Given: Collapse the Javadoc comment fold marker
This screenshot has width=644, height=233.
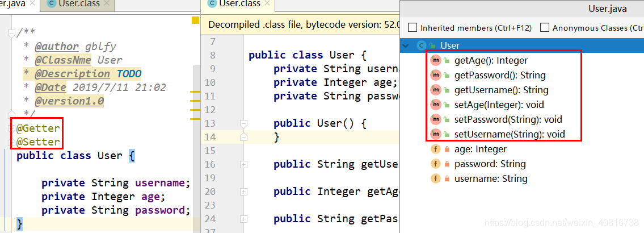Looking at the screenshot, I should [x=11, y=34].
